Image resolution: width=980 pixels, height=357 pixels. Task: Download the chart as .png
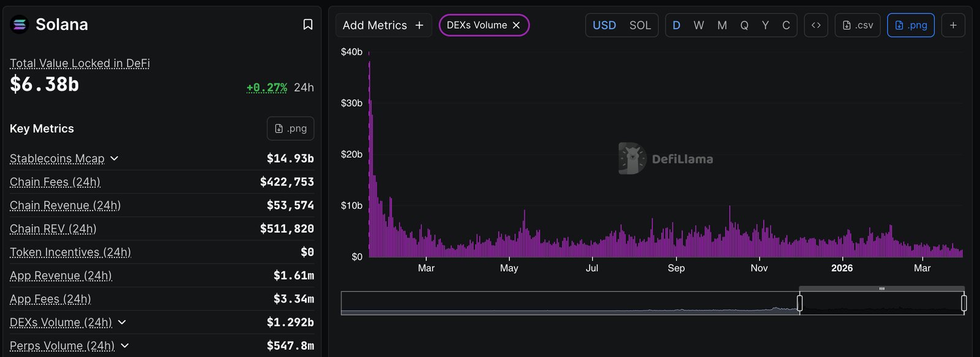click(x=910, y=25)
